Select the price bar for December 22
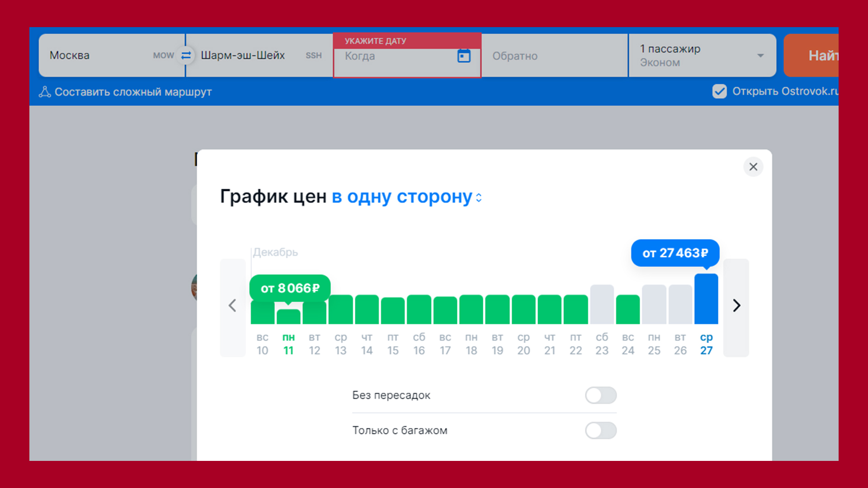Image resolution: width=868 pixels, height=488 pixels. point(576,310)
